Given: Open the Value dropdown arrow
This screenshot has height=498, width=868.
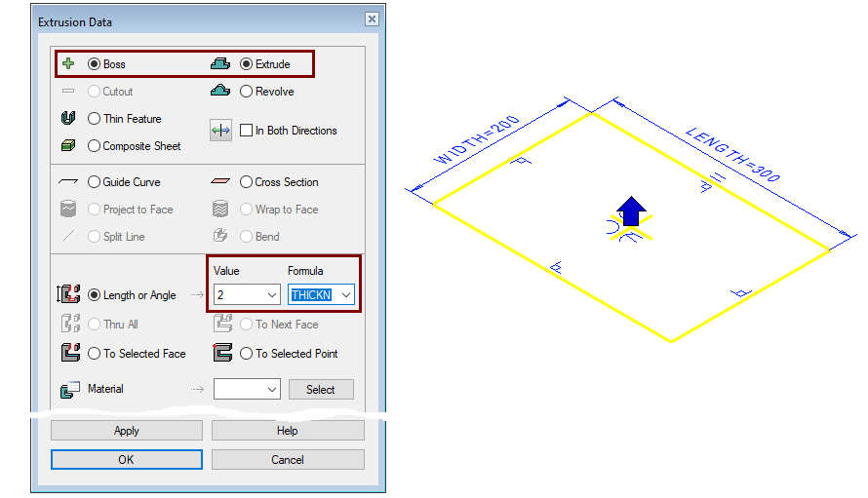Looking at the screenshot, I should tap(272, 295).
